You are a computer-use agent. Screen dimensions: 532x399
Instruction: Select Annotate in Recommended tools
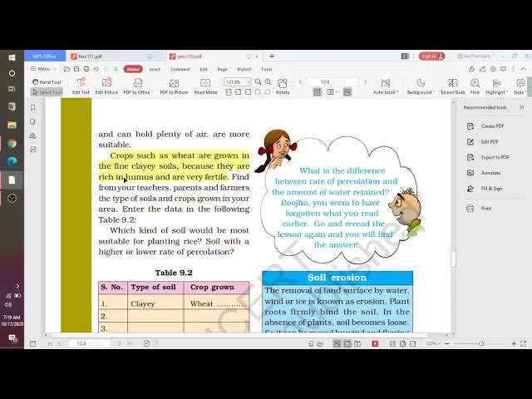(484, 173)
